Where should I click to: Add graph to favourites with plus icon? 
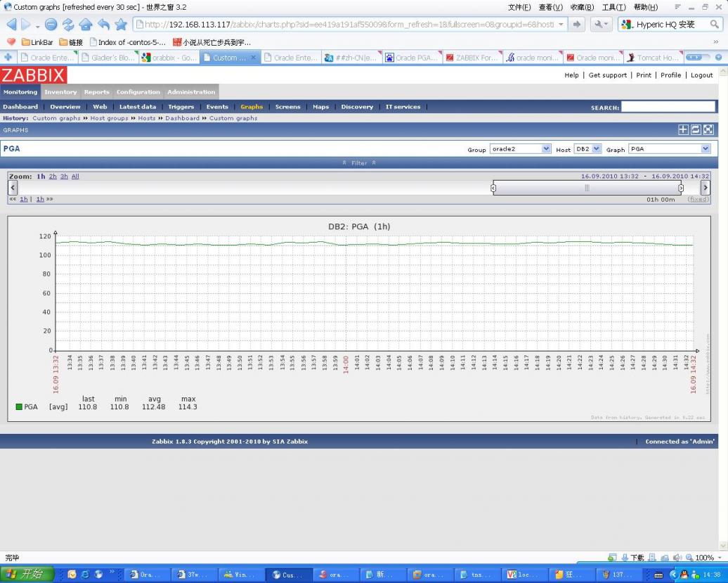(682, 129)
